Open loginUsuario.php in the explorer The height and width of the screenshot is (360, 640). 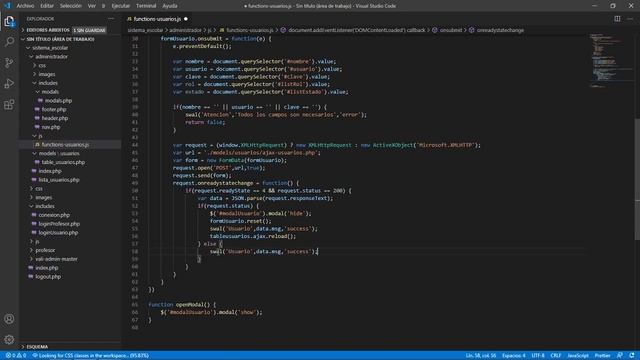coord(58,233)
